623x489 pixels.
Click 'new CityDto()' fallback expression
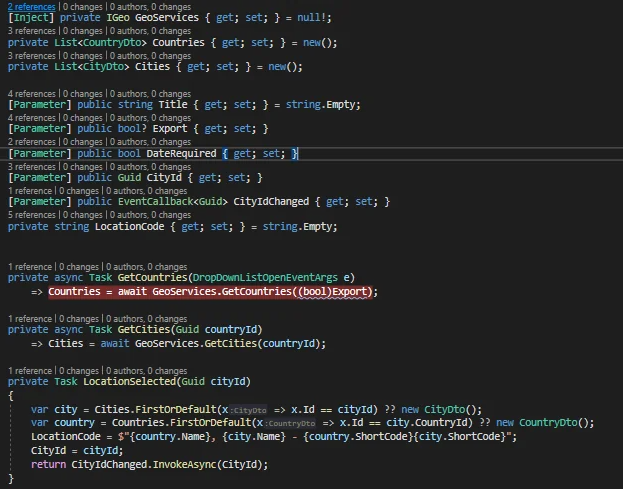pos(441,410)
